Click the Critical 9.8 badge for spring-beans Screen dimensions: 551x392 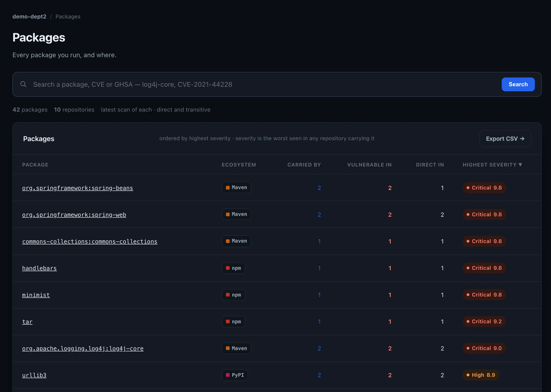(x=484, y=188)
